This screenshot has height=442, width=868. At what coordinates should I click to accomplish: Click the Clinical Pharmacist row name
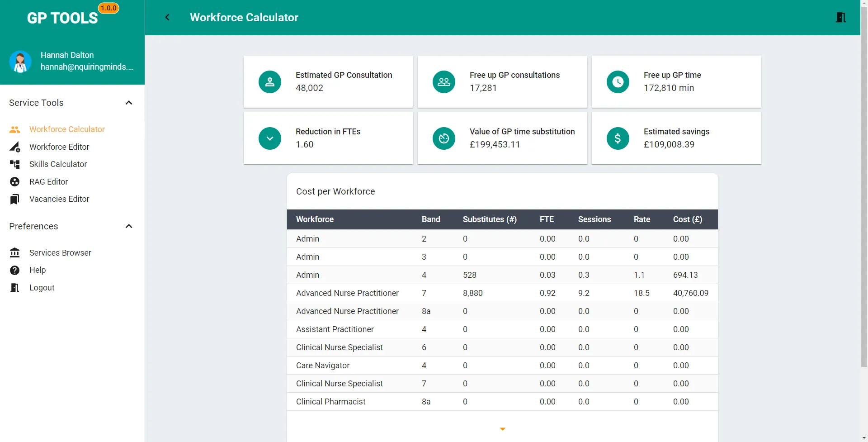(x=331, y=402)
